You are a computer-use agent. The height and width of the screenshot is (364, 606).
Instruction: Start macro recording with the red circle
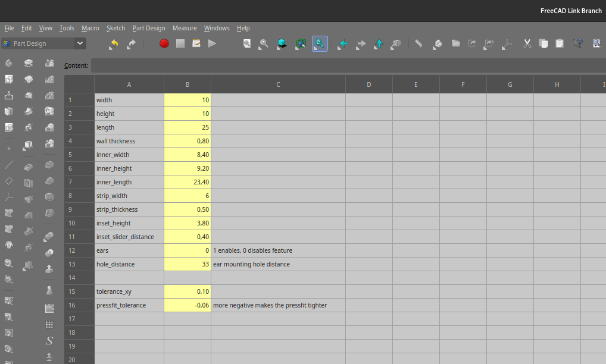tap(164, 43)
